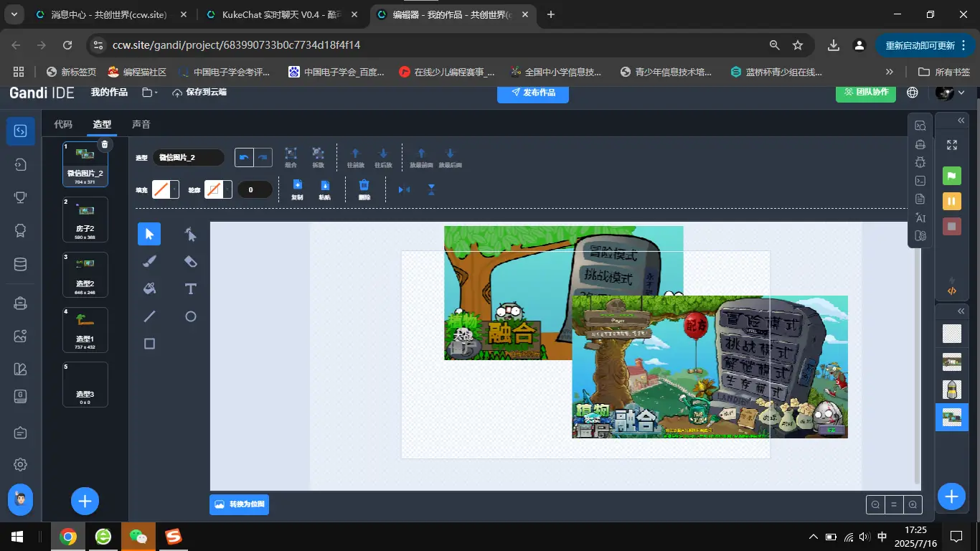The image size is (980, 551).
Task: Click the green flag run button
Action: [951, 176]
